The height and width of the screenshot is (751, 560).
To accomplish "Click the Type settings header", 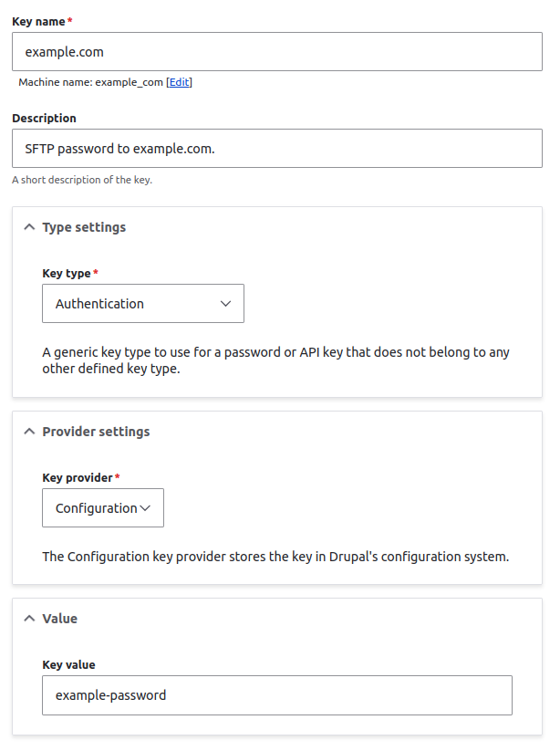I will (83, 226).
